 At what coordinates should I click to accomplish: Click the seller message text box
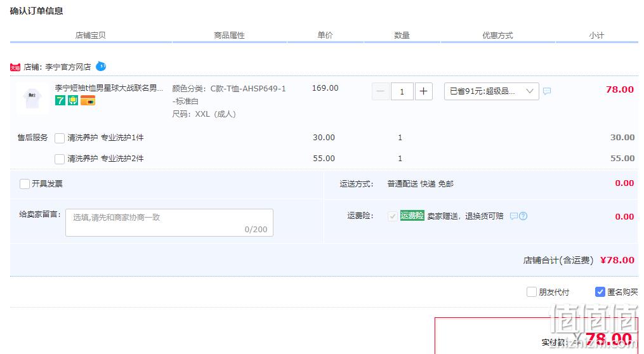point(169,223)
